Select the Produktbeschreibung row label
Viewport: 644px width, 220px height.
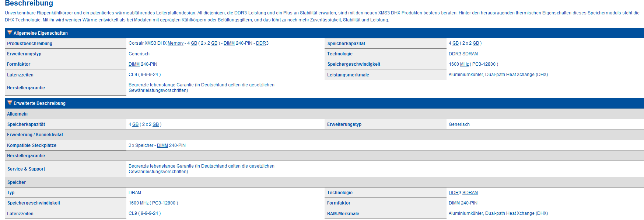point(29,44)
